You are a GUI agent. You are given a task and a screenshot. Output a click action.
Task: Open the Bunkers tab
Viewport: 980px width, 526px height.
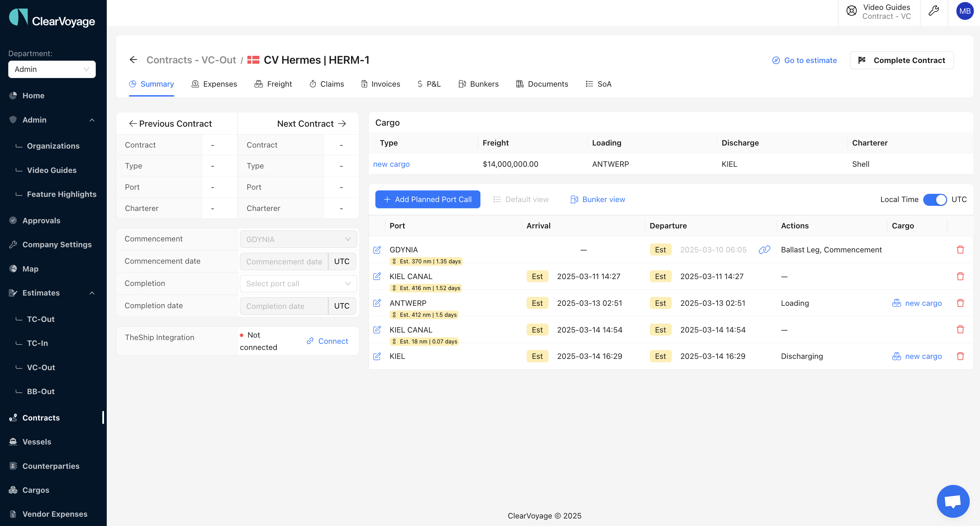478,84
